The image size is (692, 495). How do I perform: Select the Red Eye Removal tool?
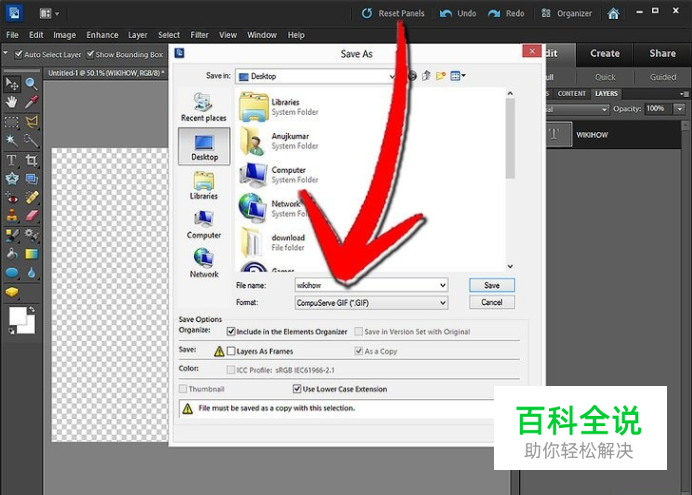[12, 198]
